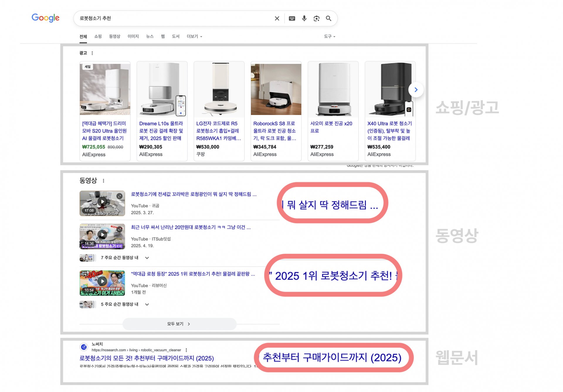Viewport: 563px width, 392px height.
Task: Switch to the 동영상 tab
Action: point(115,36)
